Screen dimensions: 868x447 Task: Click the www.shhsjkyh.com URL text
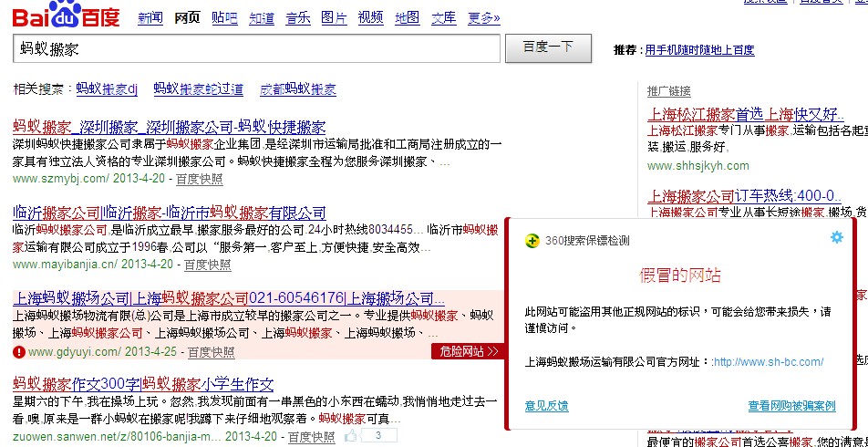pos(698,166)
